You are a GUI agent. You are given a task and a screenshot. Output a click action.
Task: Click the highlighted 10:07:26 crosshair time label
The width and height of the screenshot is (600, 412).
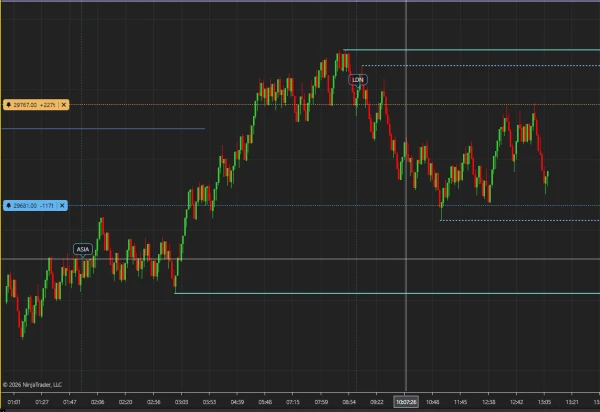coord(406,402)
